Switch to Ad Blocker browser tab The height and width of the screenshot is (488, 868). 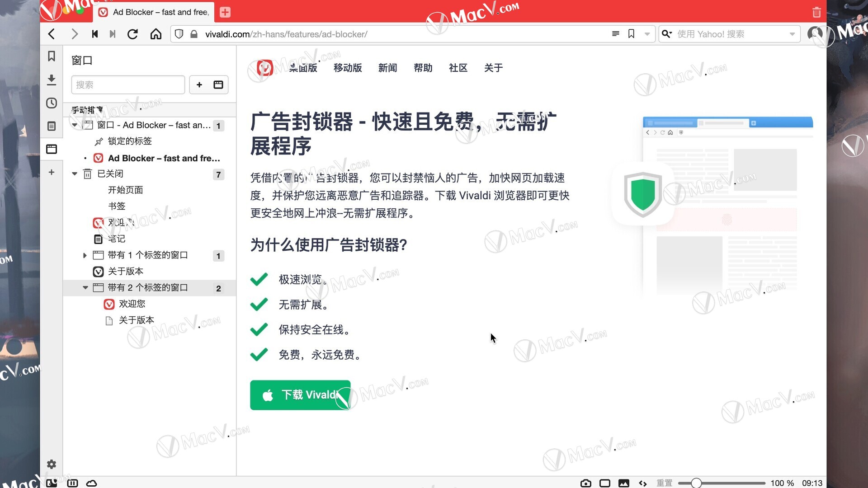tap(154, 12)
